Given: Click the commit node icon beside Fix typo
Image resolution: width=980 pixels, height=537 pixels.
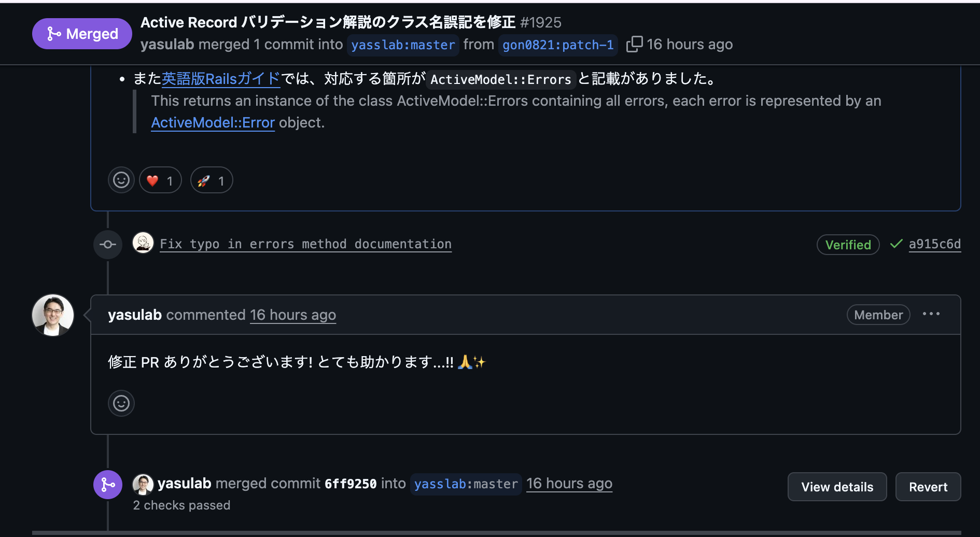Looking at the screenshot, I should coord(107,244).
